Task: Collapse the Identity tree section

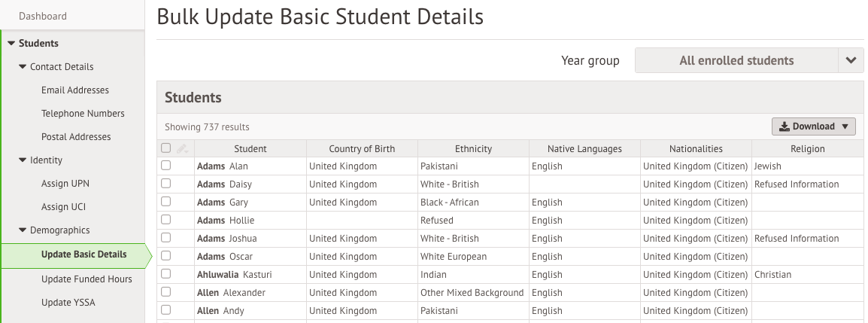Action: [x=23, y=160]
